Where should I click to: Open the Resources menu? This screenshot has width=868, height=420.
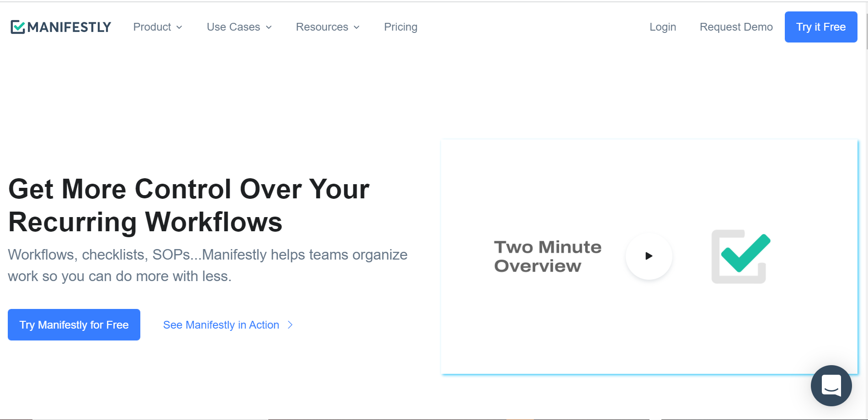click(x=322, y=27)
